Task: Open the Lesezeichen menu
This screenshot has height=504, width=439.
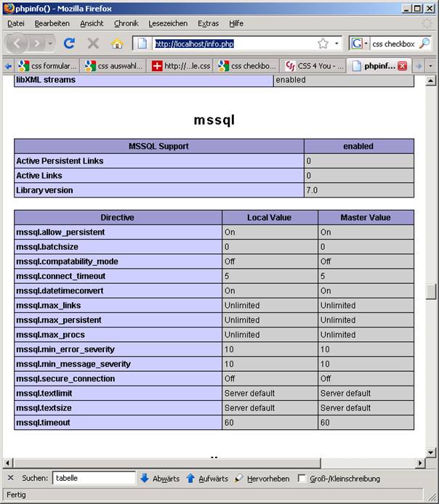Action: coord(167,23)
